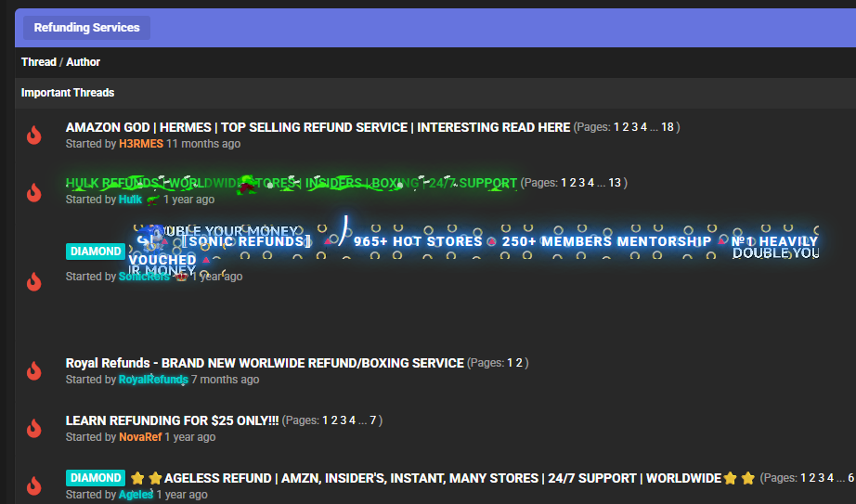Sort by the Thread column header
Screen dimensions: 856x504
(x=39, y=61)
